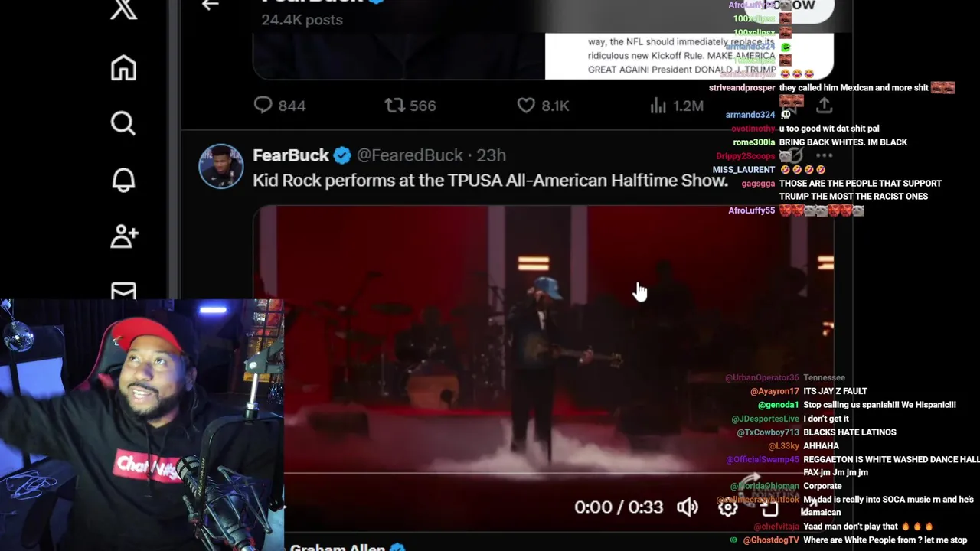Screen dimensions: 980x551
Task: Open Messages envelope icon
Action: click(x=123, y=291)
